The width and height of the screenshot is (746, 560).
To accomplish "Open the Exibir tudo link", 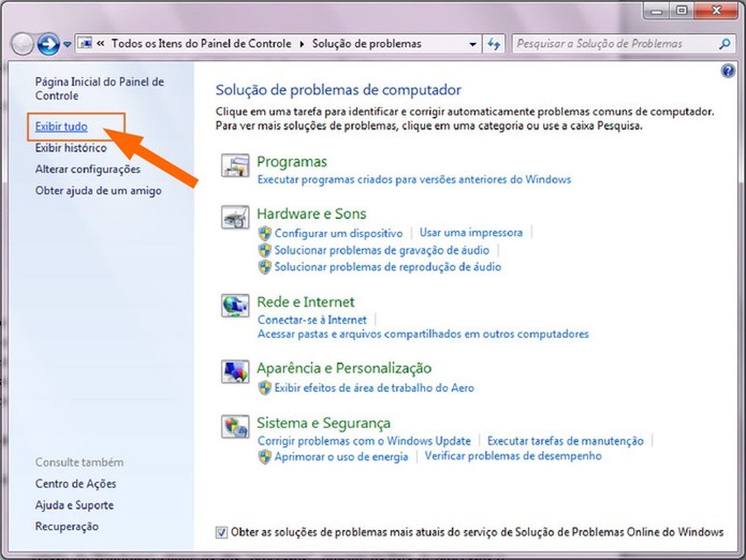I will (x=60, y=127).
